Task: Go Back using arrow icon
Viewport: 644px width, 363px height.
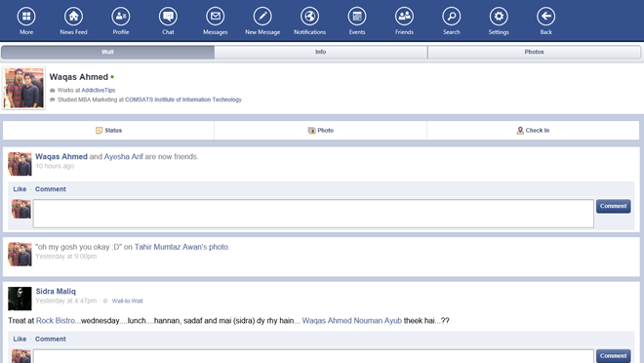Action: click(x=545, y=17)
